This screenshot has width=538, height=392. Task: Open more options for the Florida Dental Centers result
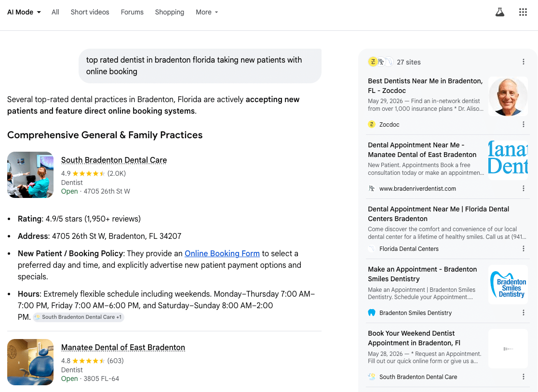523,249
